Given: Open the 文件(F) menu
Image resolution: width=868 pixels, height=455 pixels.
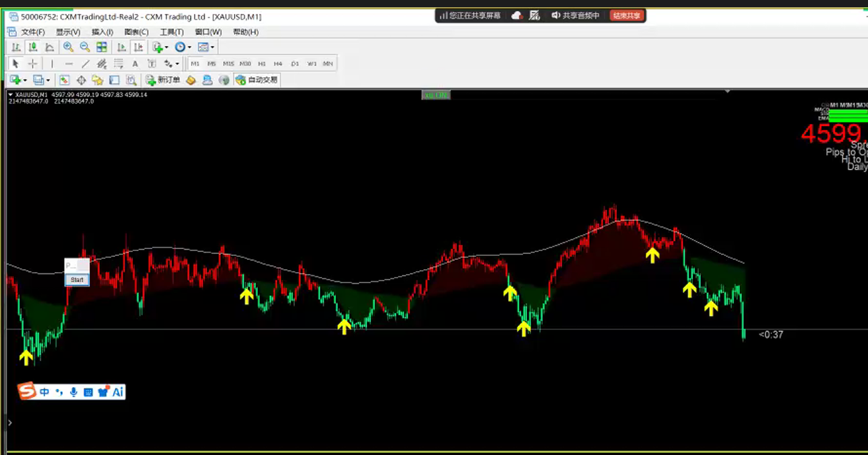Looking at the screenshot, I should [x=33, y=32].
